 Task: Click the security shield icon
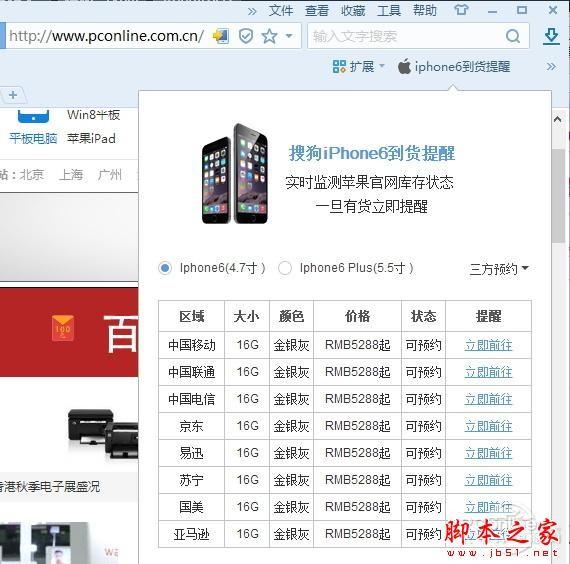click(x=246, y=36)
